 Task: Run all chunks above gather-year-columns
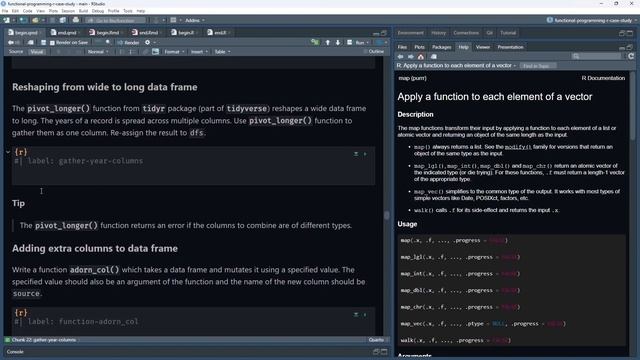coord(356,154)
